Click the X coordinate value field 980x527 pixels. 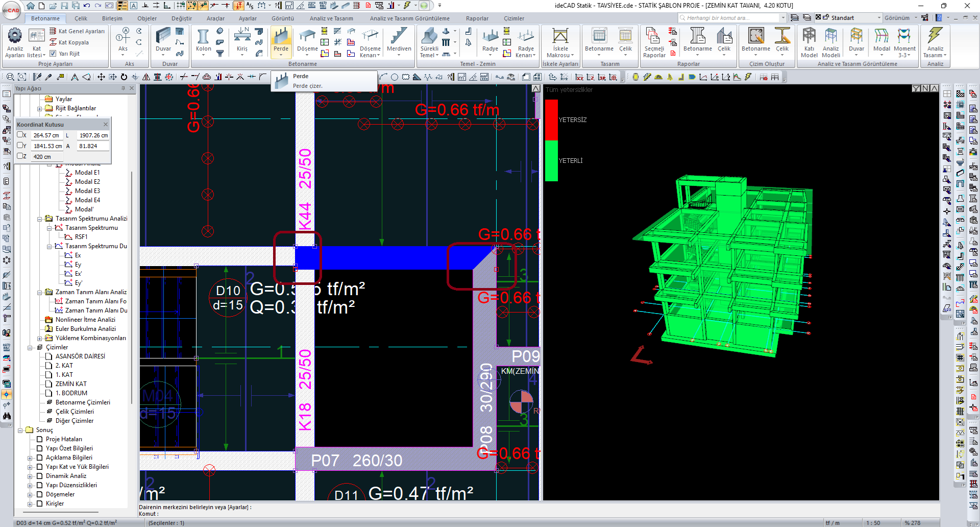(47, 135)
